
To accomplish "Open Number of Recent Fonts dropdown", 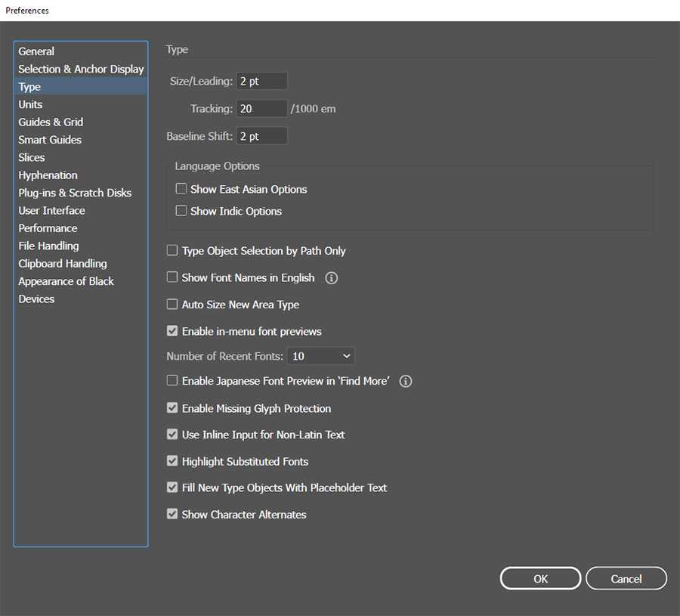I will click(x=320, y=356).
